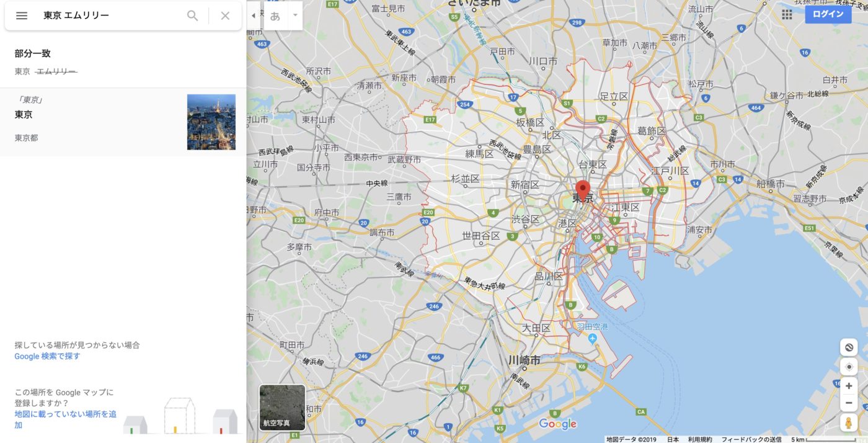Click the 葛飾区 map label

[652, 131]
